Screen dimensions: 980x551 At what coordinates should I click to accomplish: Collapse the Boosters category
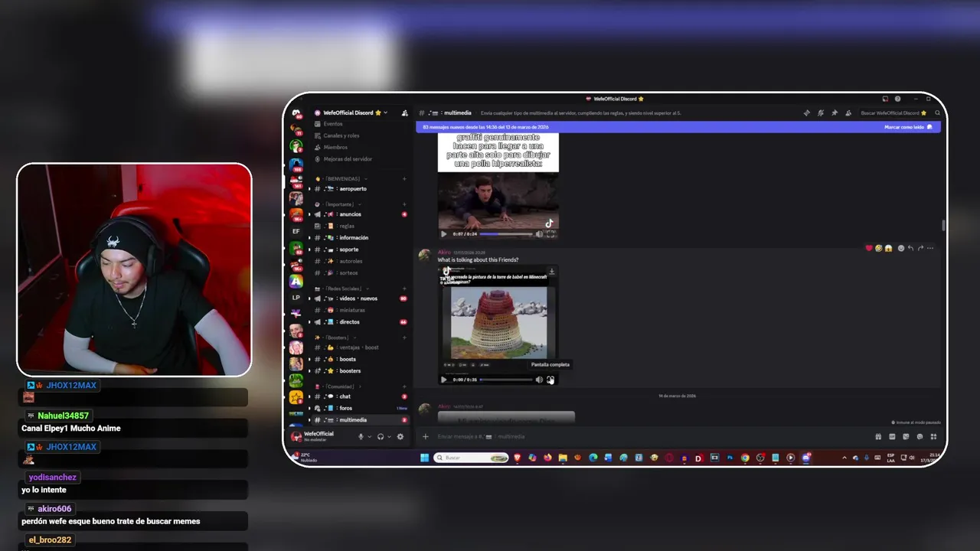coord(337,337)
